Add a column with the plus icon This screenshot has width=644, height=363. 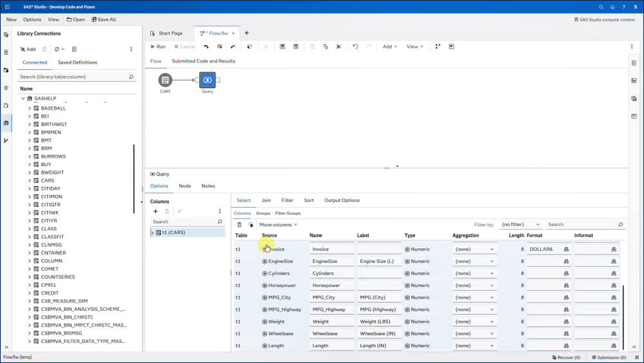coord(155,211)
